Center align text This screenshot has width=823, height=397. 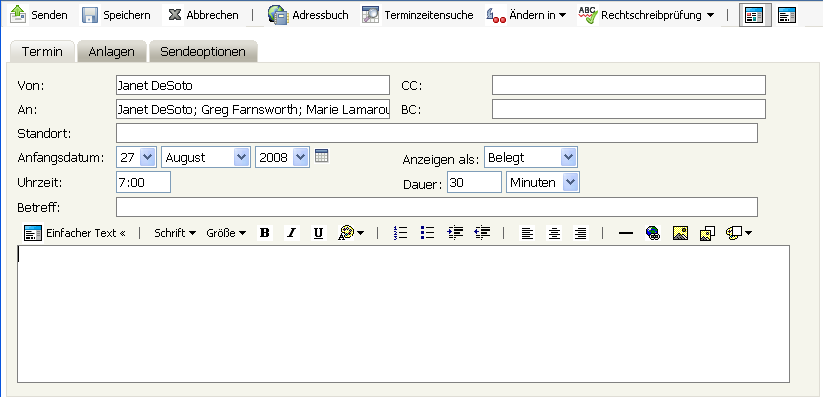(554, 233)
